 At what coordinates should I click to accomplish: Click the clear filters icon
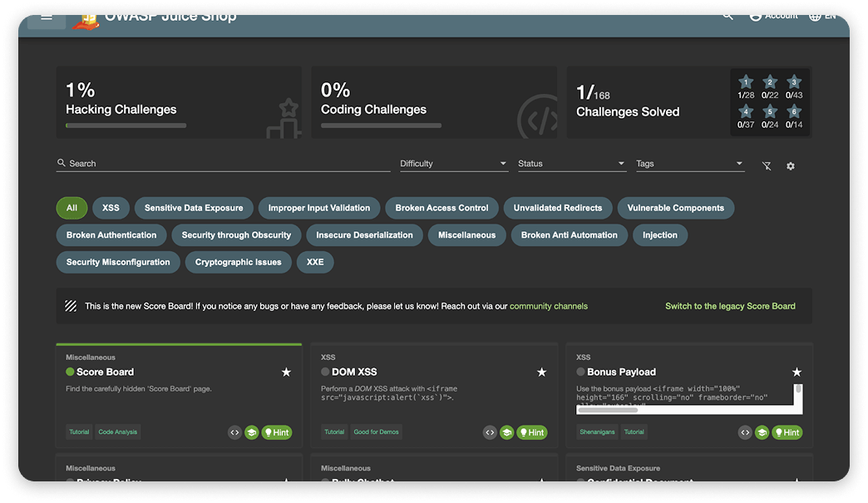[x=767, y=166]
